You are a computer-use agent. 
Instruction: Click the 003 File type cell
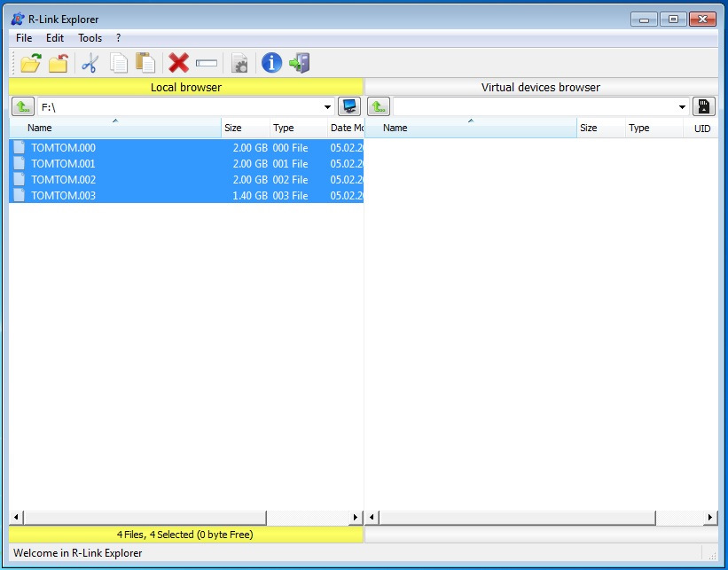[290, 196]
